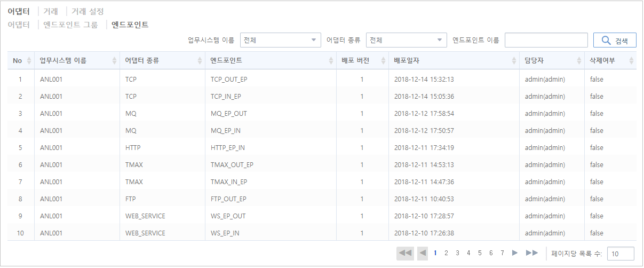Sort the 엔드포인트 column using its arrows
Screen dimensions: 644x268
point(331,61)
